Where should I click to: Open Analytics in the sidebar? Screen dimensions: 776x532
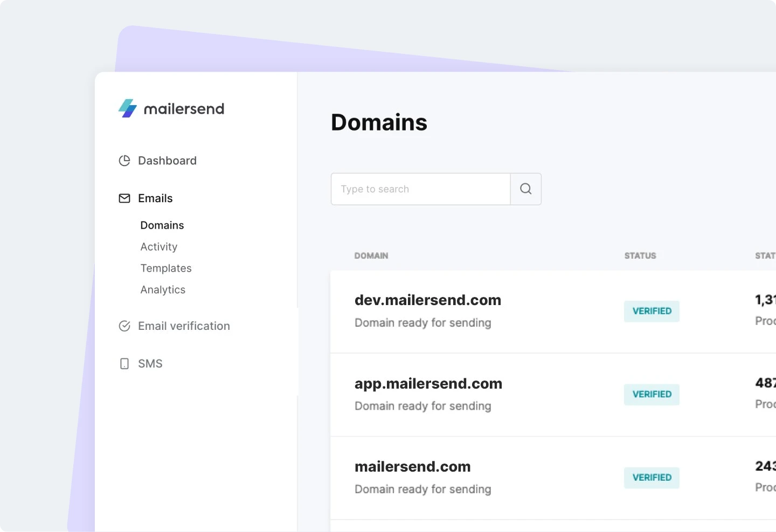point(163,290)
